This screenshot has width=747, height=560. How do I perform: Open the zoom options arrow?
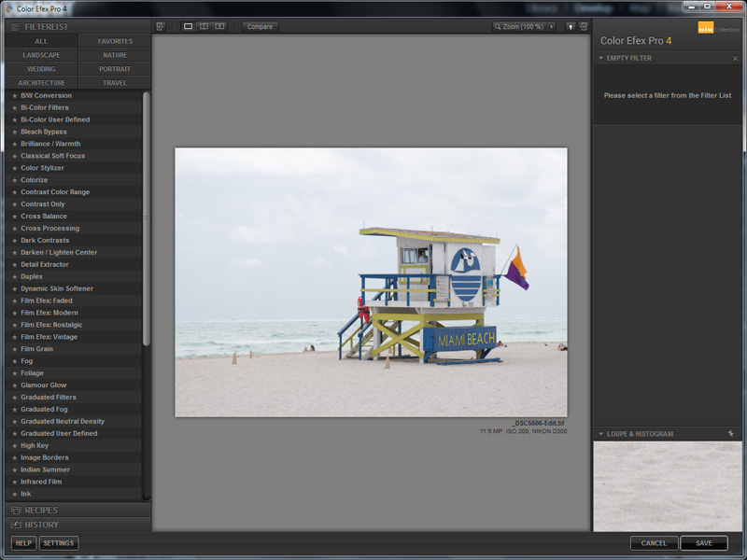(552, 27)
